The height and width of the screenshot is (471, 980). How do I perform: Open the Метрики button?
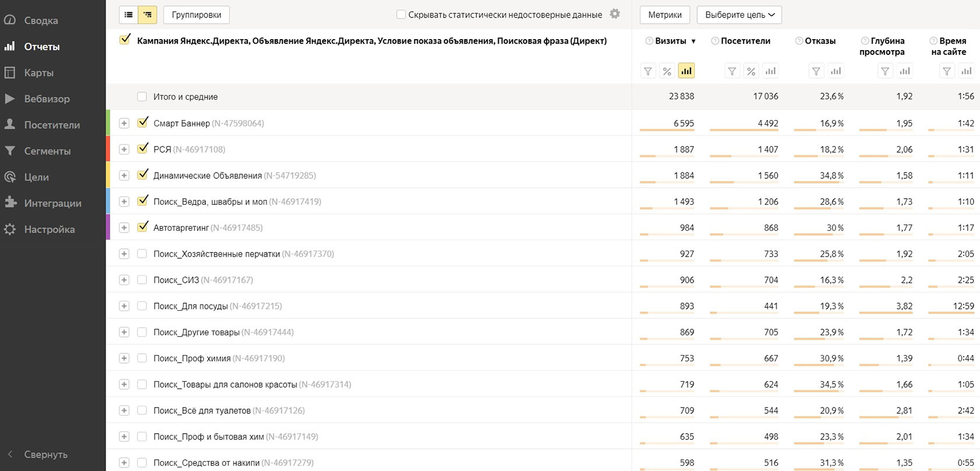point(664,15)
